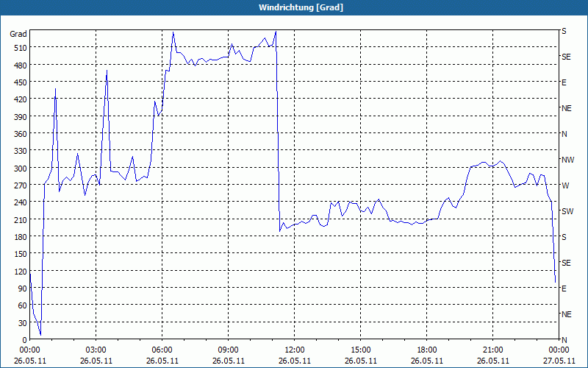The height and width of the screenshot is (368, 588).
Task: Click the 26.05.11 date under 21:00
Action: pyautogui.click(x=492, y=361)
